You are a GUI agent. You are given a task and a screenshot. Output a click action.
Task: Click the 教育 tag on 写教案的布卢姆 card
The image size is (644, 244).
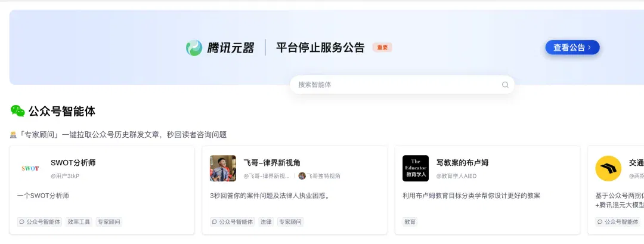coord(410,222)
